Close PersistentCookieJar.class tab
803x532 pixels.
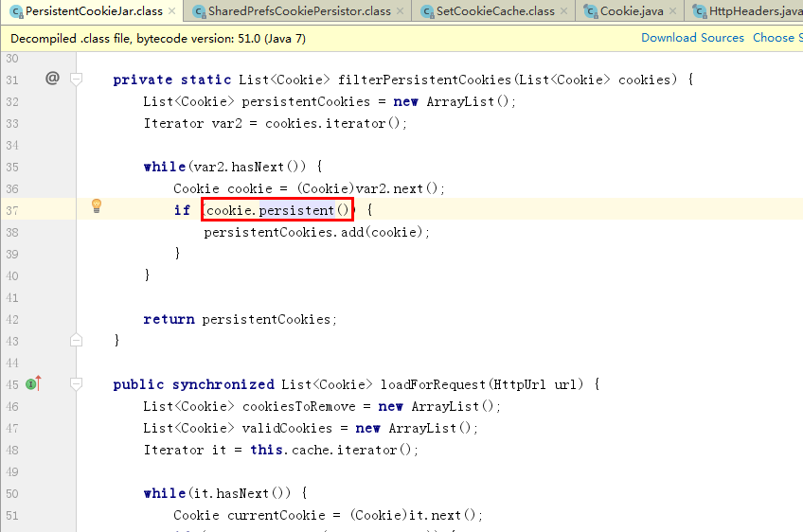click(x=172, y=10)
